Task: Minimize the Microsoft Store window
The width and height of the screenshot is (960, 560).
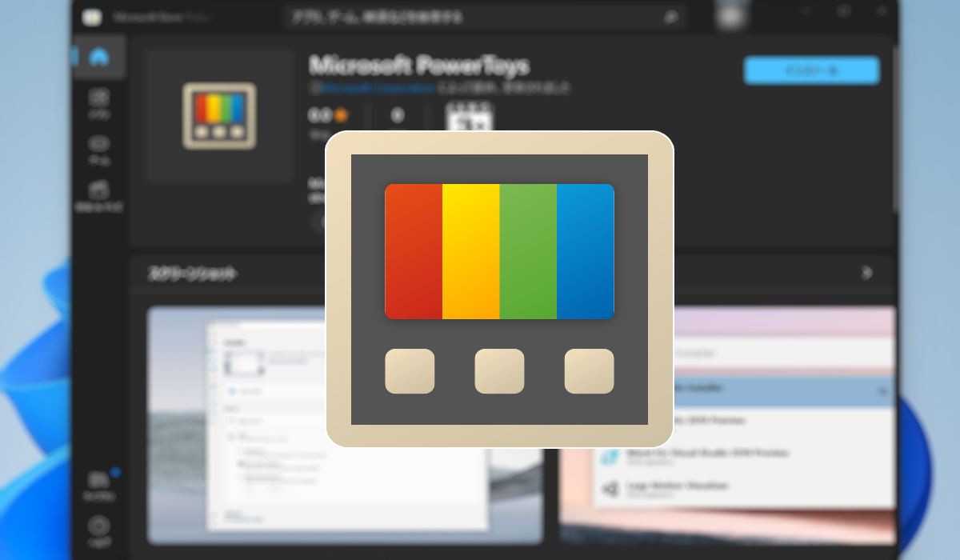Action: pyautogui.click(x=806, y=11)
